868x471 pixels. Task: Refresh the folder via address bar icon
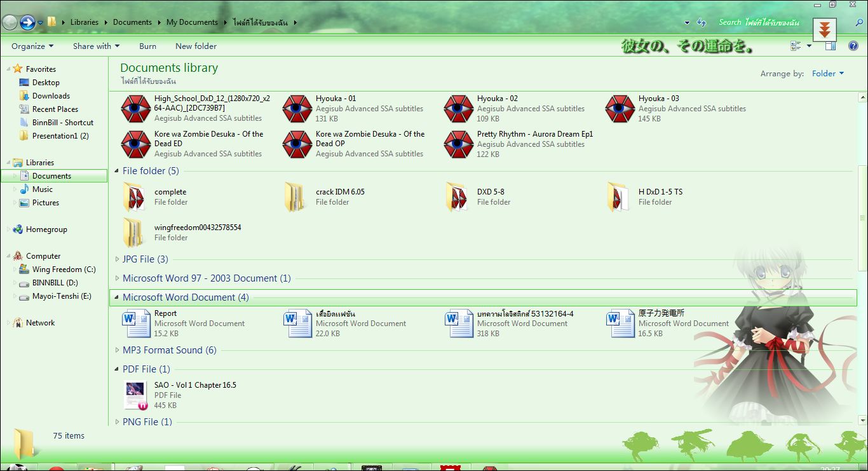tap(702, 22)
